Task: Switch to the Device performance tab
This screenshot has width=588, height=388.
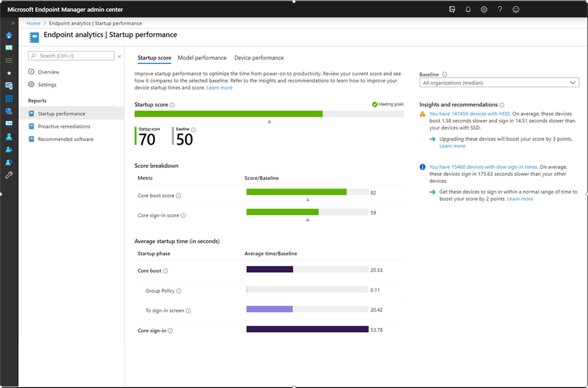Action: pos(259,58)
